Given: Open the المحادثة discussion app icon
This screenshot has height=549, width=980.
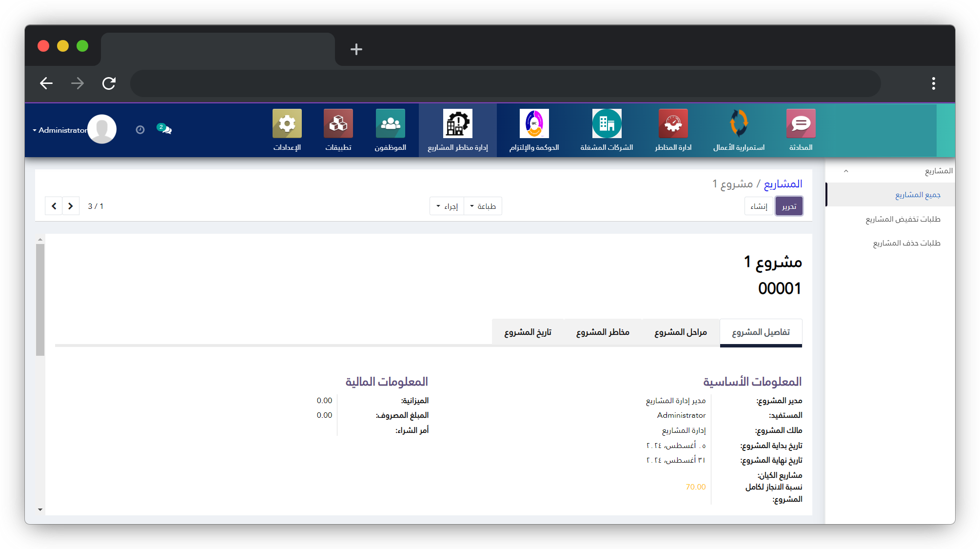Looking at the screenshot, I should point(801,124).
